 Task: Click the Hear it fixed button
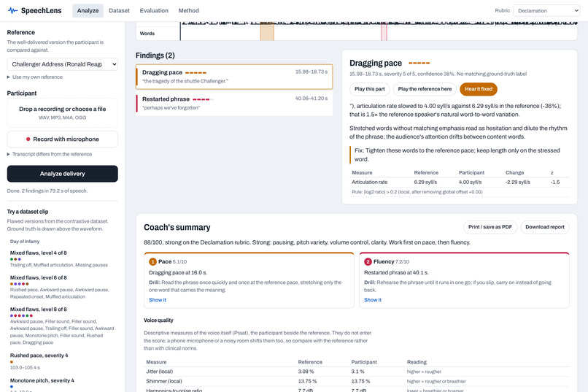479,89
